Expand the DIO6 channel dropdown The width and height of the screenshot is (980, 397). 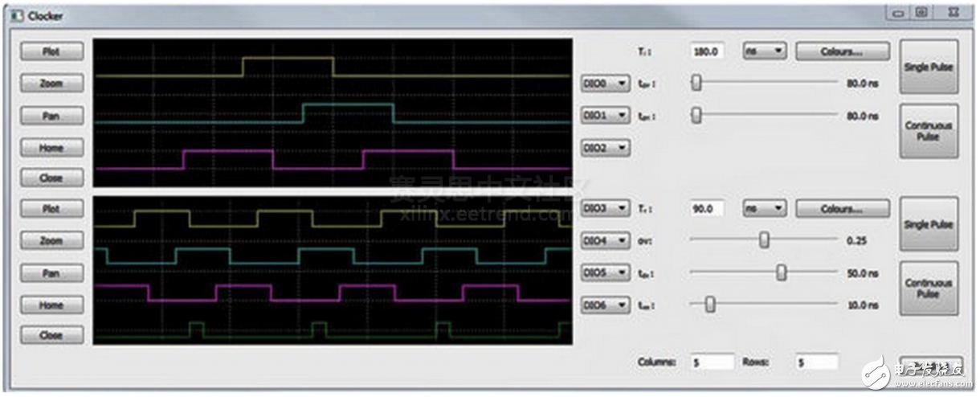[x=605, y=305]
